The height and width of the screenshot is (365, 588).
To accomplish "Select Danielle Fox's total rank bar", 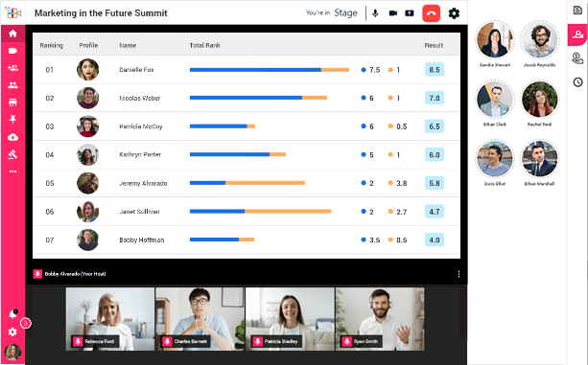I will tap(270, 70).
